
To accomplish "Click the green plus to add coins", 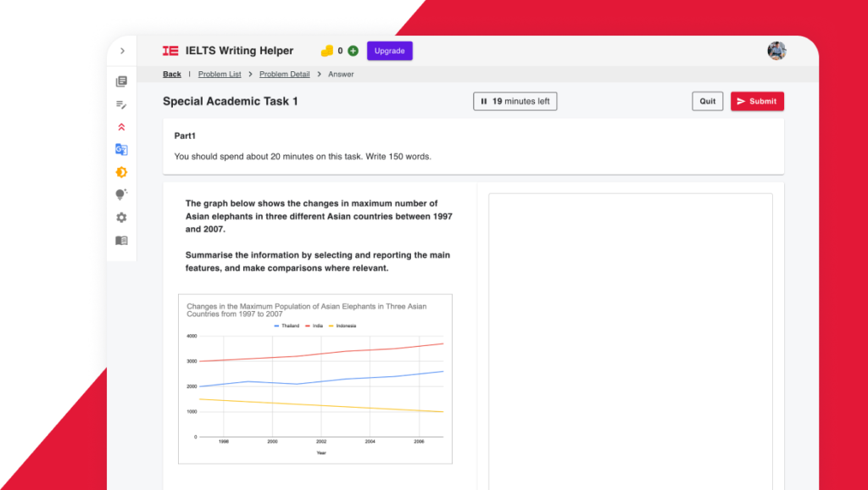I will [x=353, y=51].
